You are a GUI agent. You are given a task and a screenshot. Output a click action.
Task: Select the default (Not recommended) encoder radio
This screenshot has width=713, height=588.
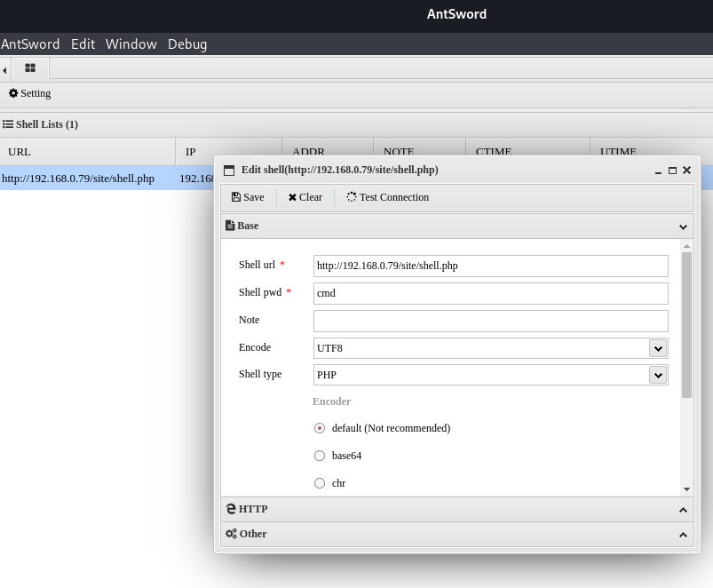click(x=320, y=428)
